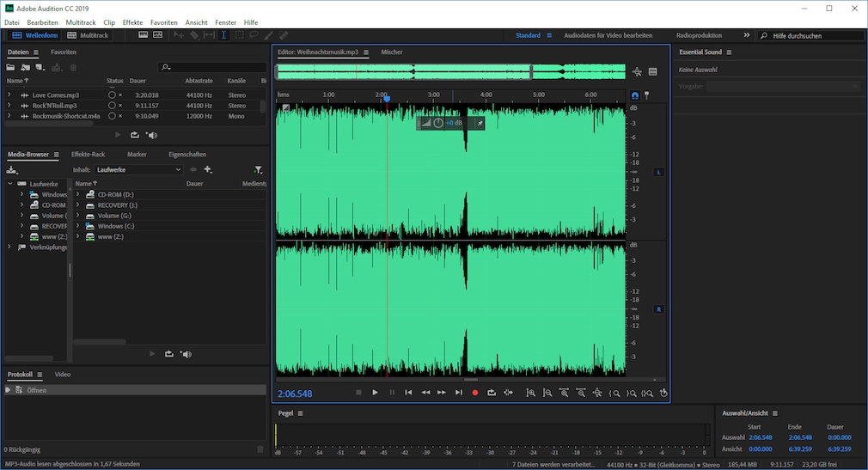This screenshot has height=470, width=868.
Task: Open Video tab beside Protokoll
Action: (x=62, y=375)
